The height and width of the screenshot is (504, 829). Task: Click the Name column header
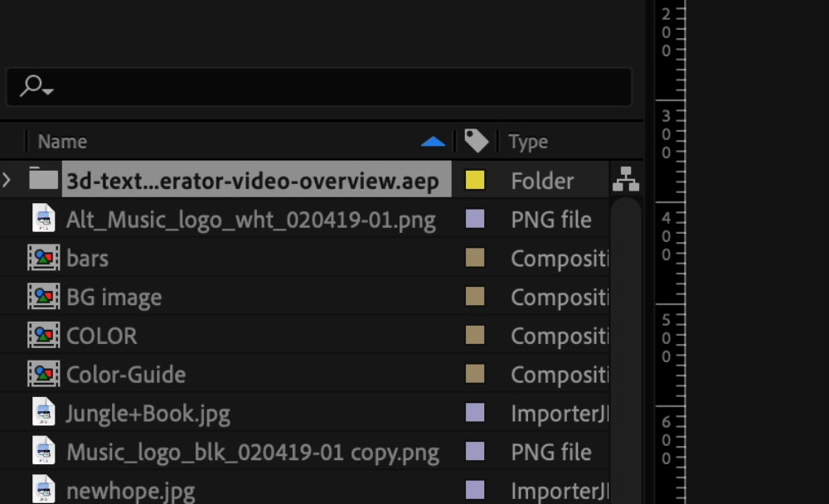62,141
